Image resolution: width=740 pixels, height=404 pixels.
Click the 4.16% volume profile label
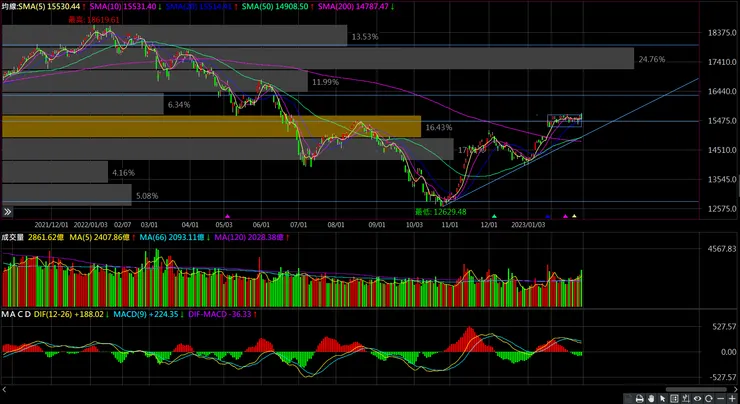click(123, 173)
